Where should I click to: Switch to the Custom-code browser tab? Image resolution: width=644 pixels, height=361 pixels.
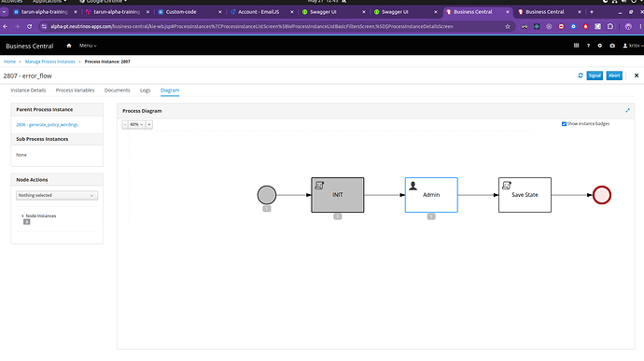[189, 12]
